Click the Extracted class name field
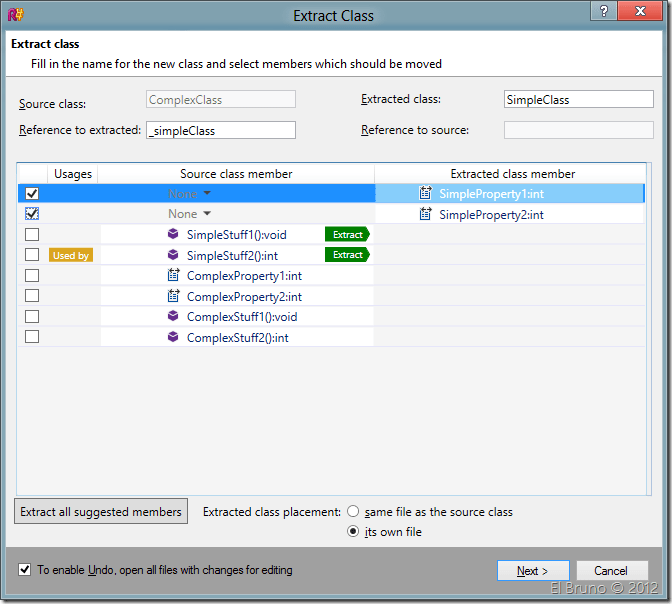The height and width of the screenshot is (604, 672). click(565, 100)
